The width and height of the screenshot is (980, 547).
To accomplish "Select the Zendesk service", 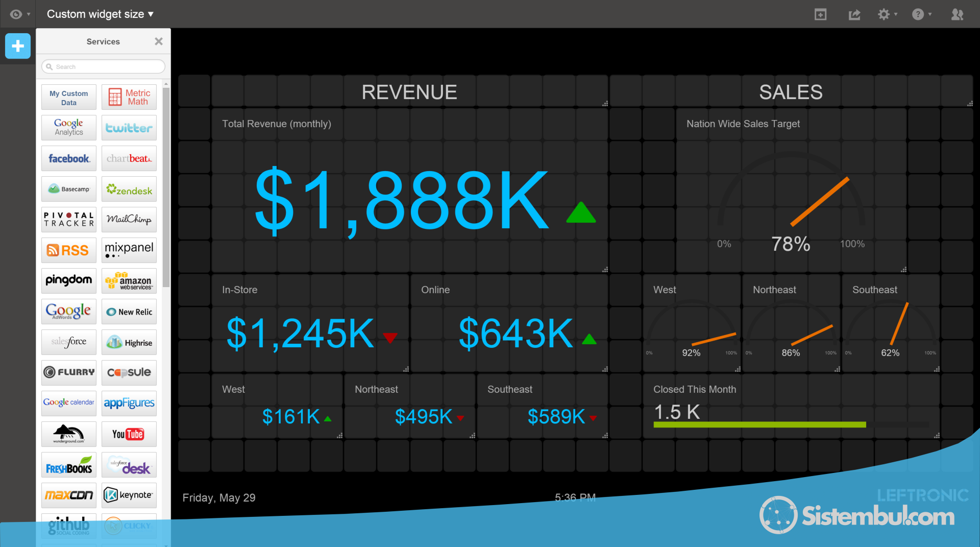I will point(129,189).
